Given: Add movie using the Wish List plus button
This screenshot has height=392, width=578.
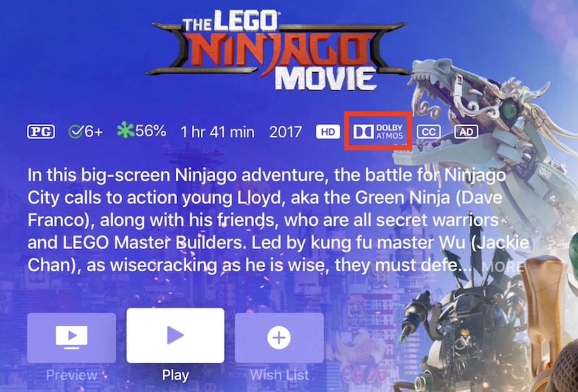Looking at the screenshot, I should (279, 338).
